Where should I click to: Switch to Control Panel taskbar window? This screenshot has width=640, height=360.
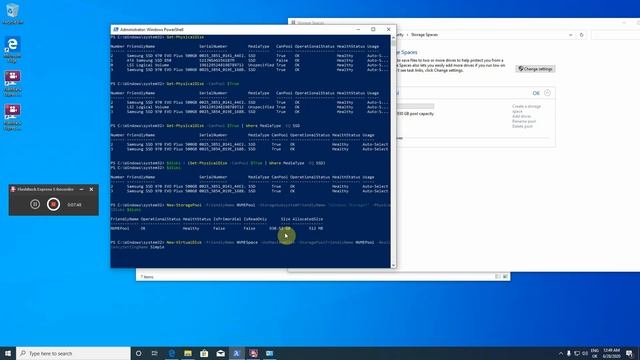click(x=269, y=353)
